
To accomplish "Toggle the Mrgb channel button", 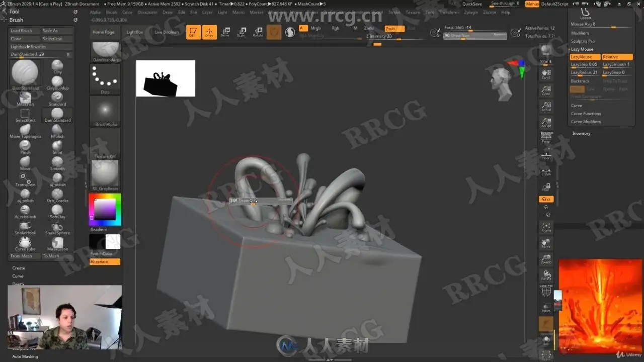I will pos(315,28).
